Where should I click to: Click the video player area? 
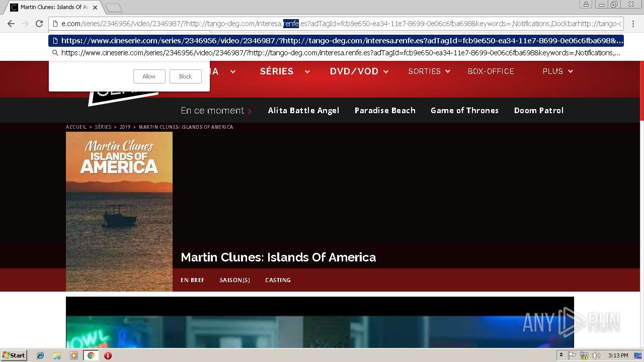[x=319, y=322]
